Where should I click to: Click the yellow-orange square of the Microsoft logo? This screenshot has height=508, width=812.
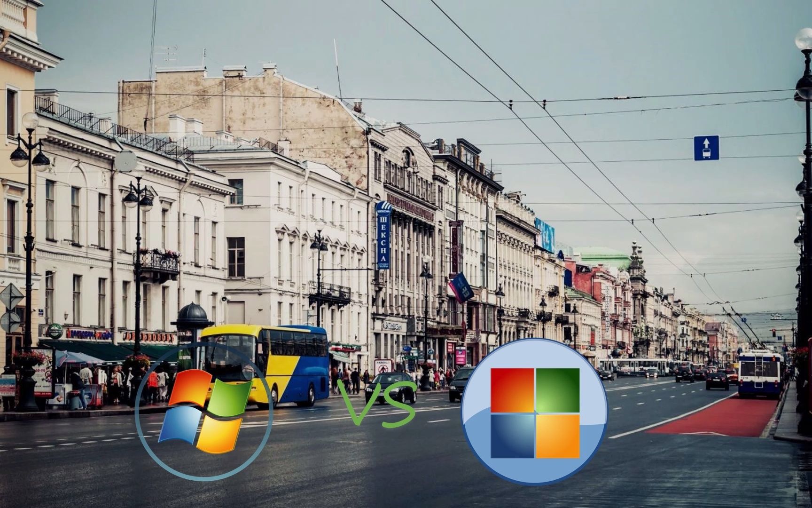click(558, 436)
